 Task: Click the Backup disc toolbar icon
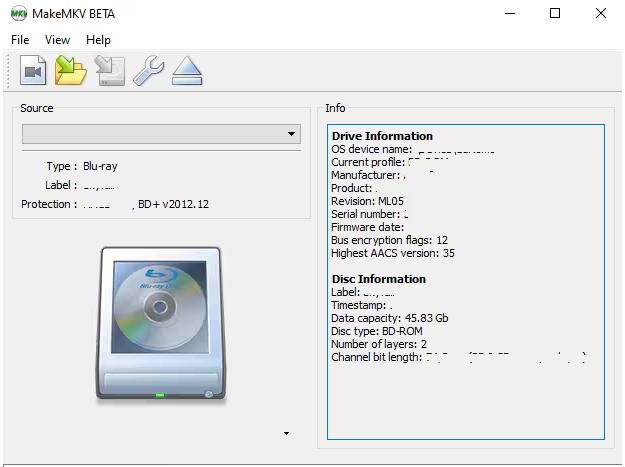(x=110, y=71)
